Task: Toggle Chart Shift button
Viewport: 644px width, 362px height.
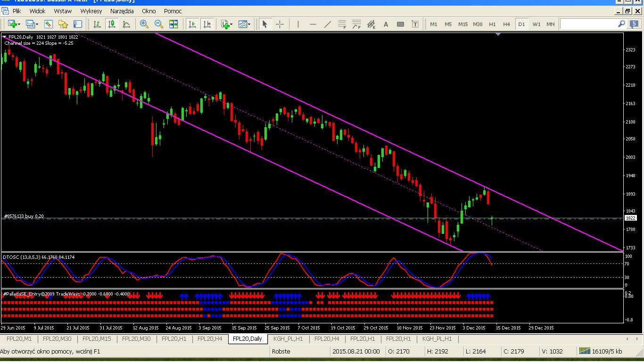Action: (206, 24)
